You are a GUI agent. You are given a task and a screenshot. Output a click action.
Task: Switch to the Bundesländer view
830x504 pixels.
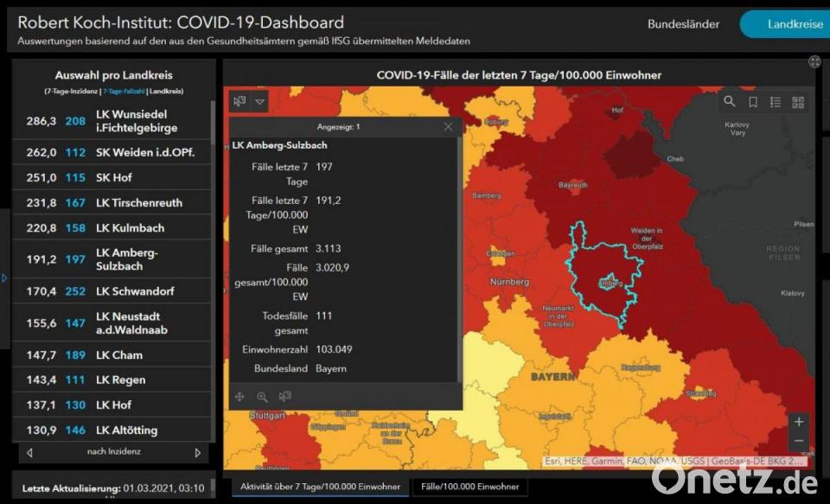click(683, 24)
